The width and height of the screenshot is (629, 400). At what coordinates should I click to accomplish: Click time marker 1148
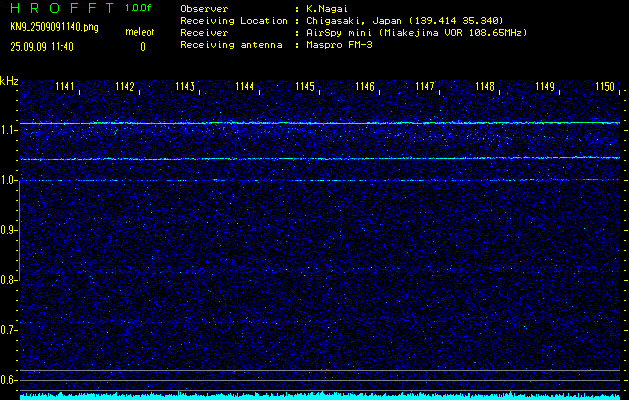(x=485, y=86)
